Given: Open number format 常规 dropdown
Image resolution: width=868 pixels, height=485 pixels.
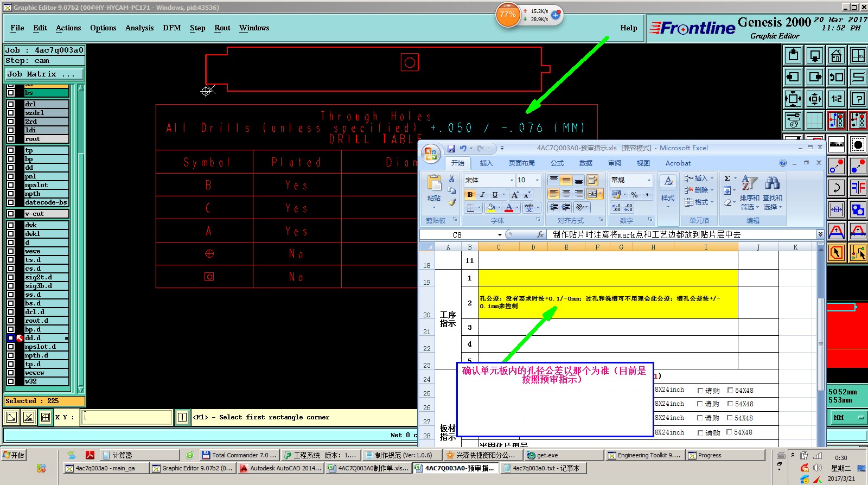Looking at the screenshot, I should pyautogui.click(x=649, y=180).
